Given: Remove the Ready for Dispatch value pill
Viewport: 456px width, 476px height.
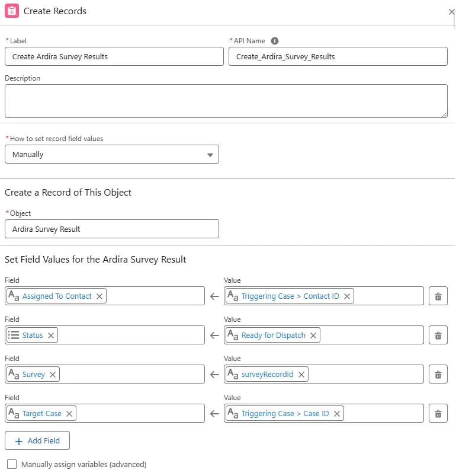Looking at the screenshot, I should pos(313,336).
